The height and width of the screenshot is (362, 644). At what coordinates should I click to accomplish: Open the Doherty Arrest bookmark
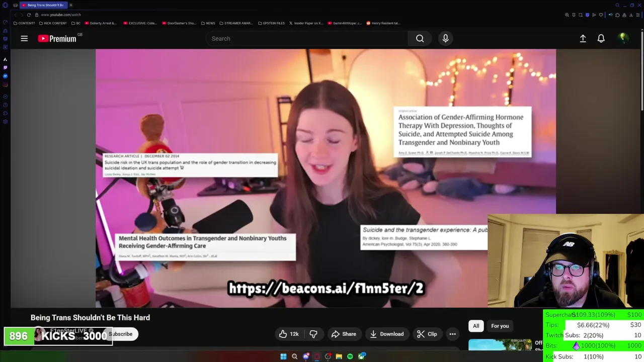tap(101, 23)
